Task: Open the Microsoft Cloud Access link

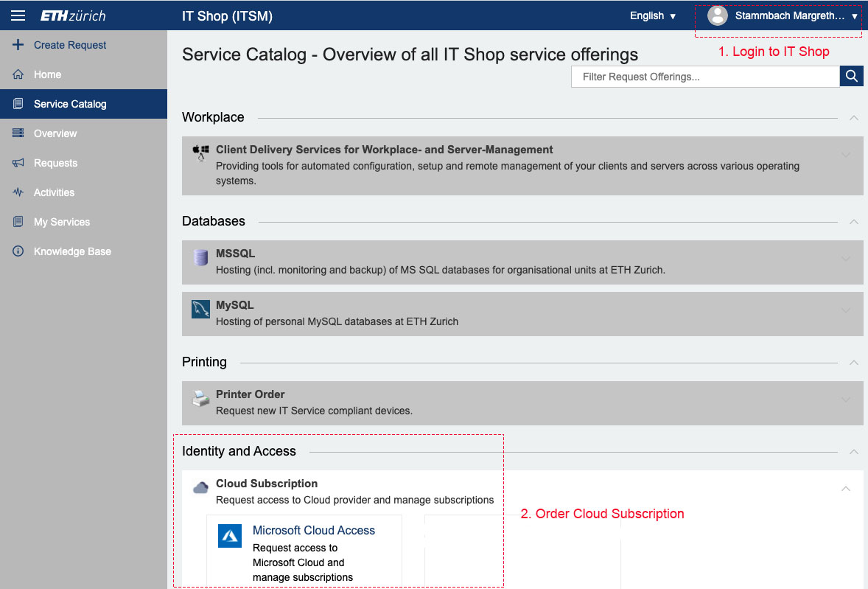Action: [x=313, y=530]
